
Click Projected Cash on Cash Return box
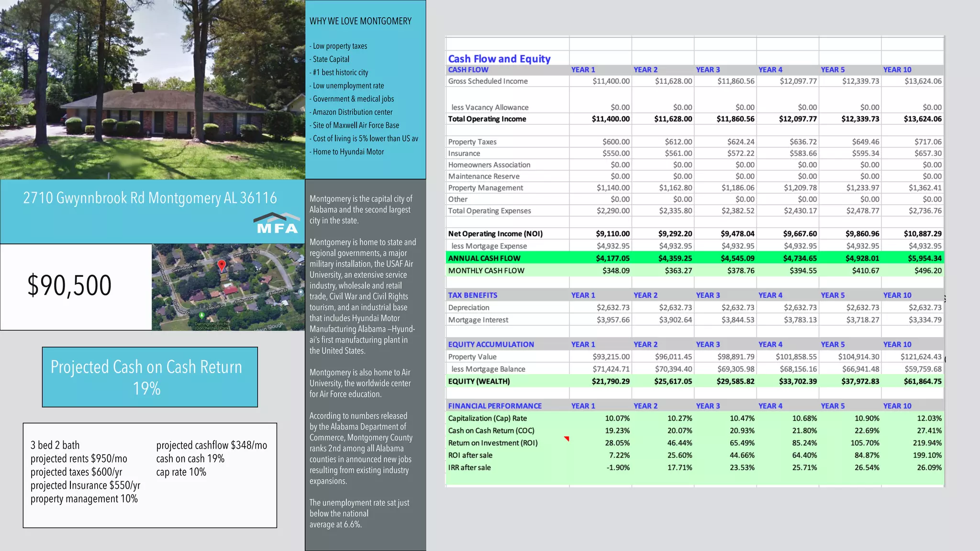pos(150,377)
